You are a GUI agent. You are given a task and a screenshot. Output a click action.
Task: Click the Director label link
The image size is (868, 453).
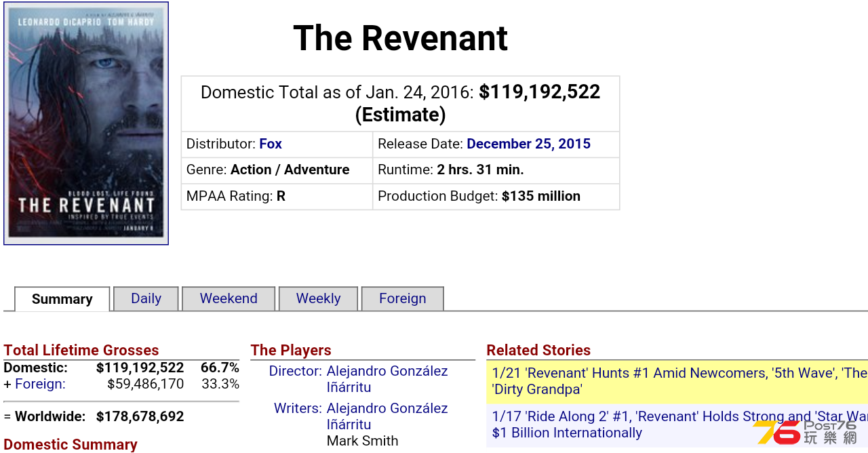pos(295,371)
